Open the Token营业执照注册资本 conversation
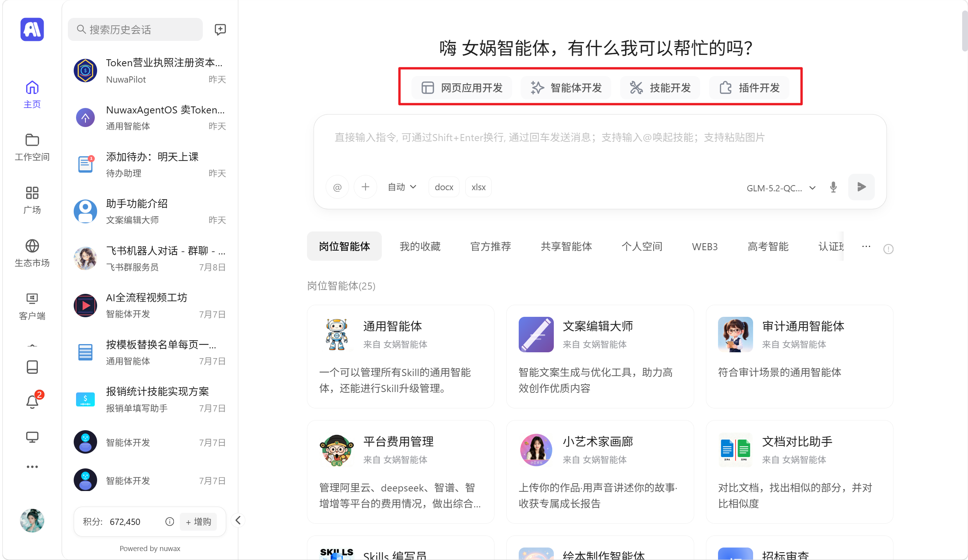Screen dimensions: 968x560 pyautogui.click(x=150, y=71)
